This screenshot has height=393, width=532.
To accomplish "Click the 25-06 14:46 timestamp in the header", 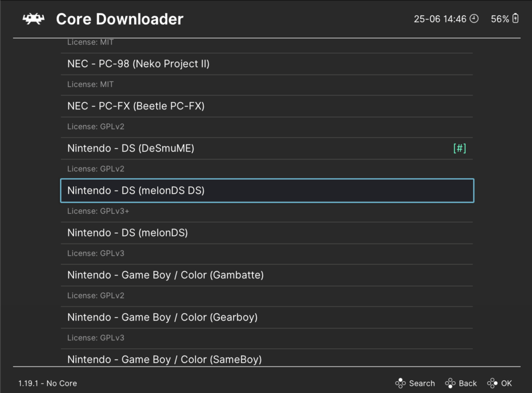I will [x=439, y=19].
